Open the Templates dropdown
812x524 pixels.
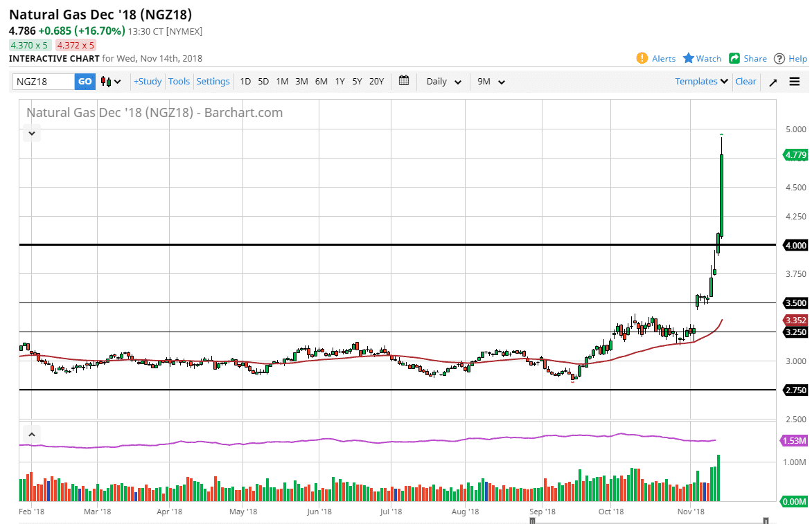701,81
